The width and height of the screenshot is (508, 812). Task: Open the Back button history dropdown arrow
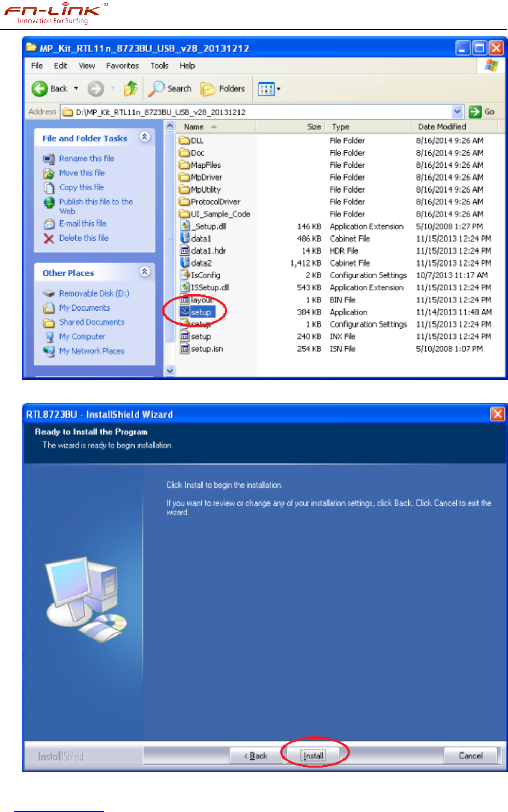[x=76, y=88]
